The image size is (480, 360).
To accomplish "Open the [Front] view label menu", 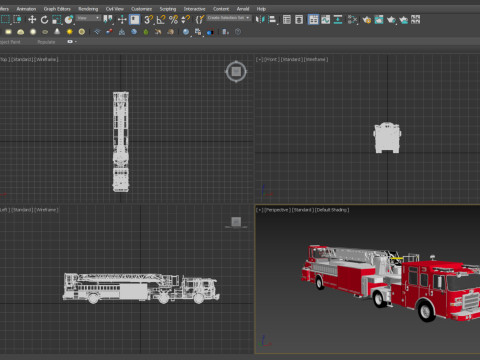I will click(x=271, y=59).
